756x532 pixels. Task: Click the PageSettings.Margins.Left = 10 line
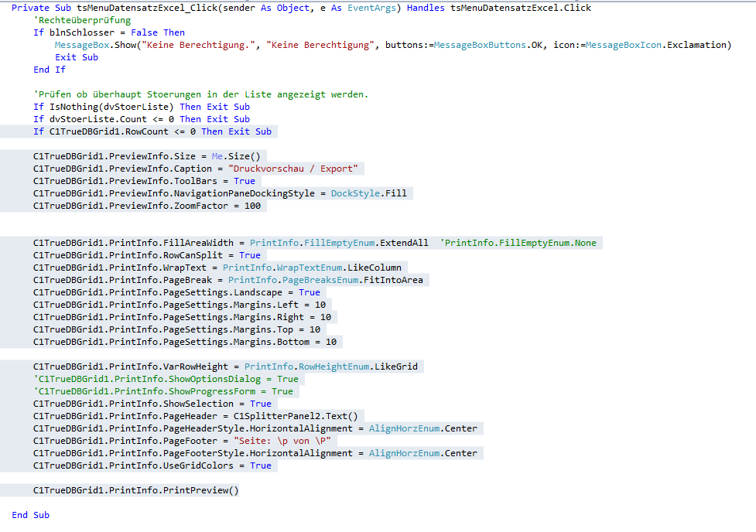pos(180,305)
